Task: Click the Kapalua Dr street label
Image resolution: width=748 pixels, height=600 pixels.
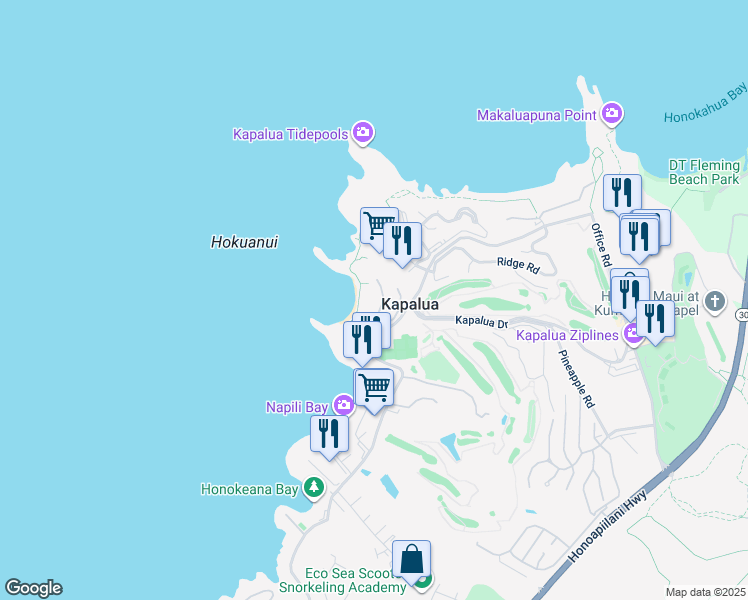Action: coord(481,322)
